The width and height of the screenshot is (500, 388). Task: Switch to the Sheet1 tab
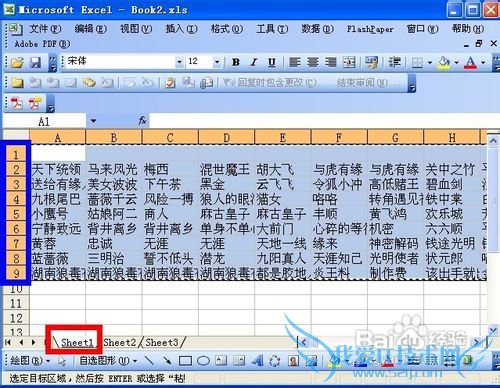pyautogui.click(x=77, y=342)
